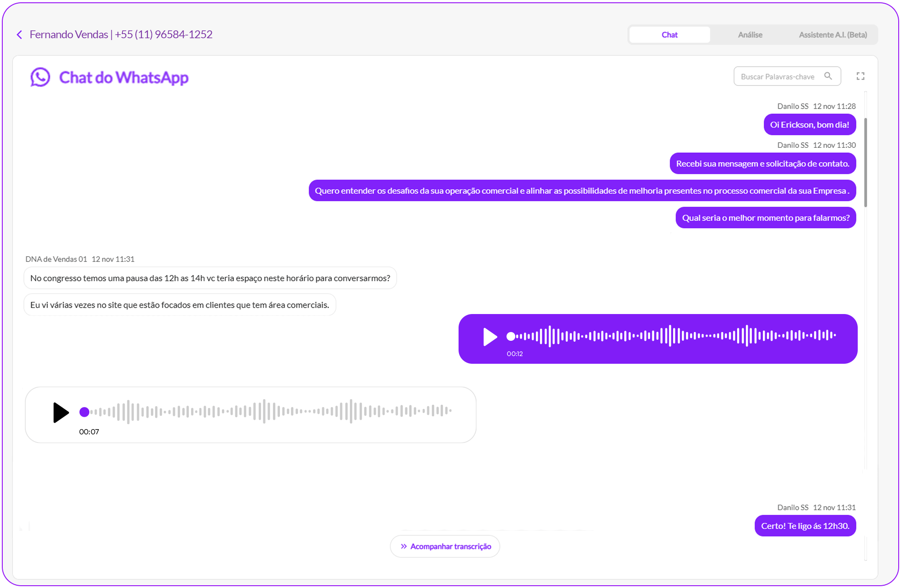
Task: Click the purple audio playhead at start
Action: (x=511, y=337)
